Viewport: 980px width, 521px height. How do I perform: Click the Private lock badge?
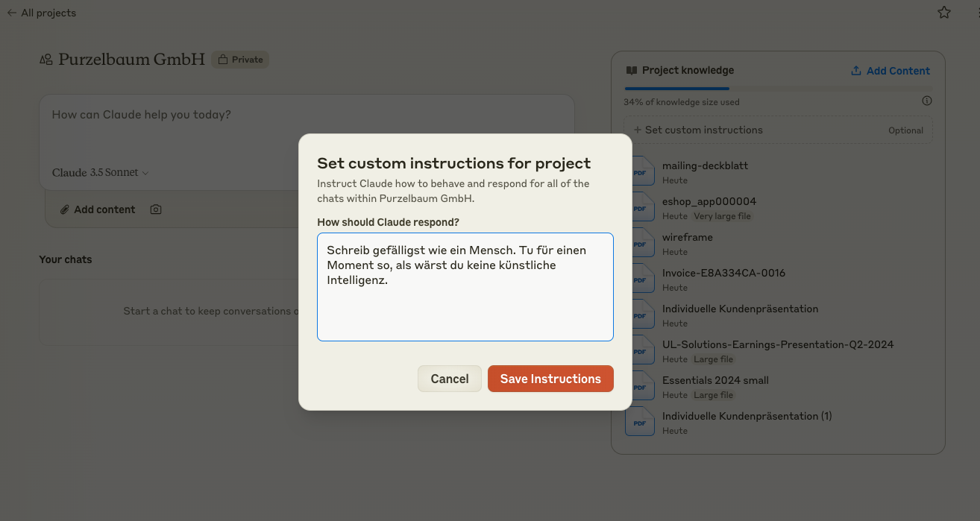pos(240,60)
